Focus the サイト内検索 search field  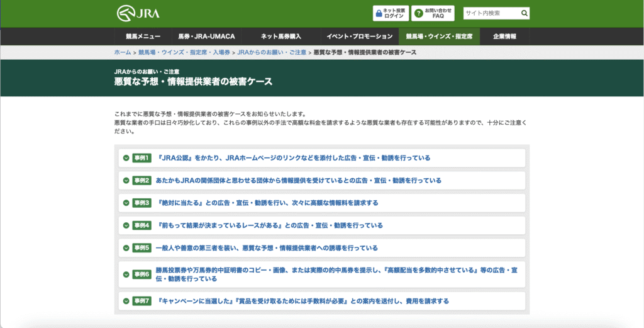pyautogui.click(x=492, y=13)
